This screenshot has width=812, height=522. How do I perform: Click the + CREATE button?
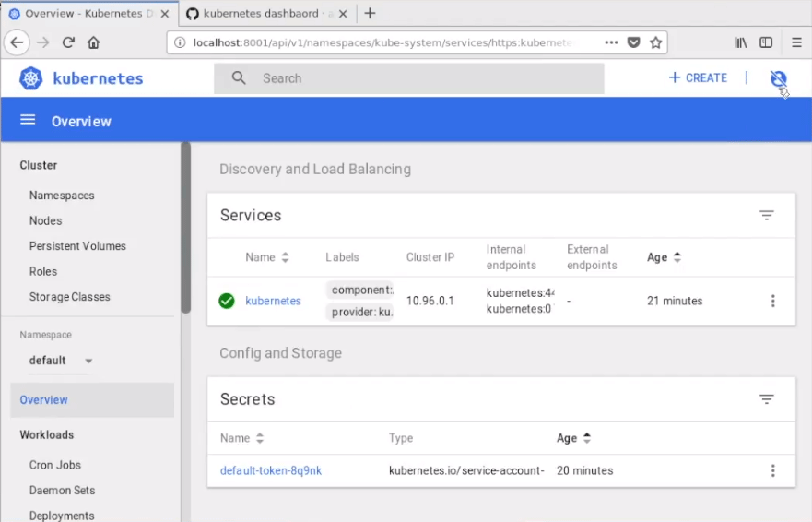(x=698, y=77)
